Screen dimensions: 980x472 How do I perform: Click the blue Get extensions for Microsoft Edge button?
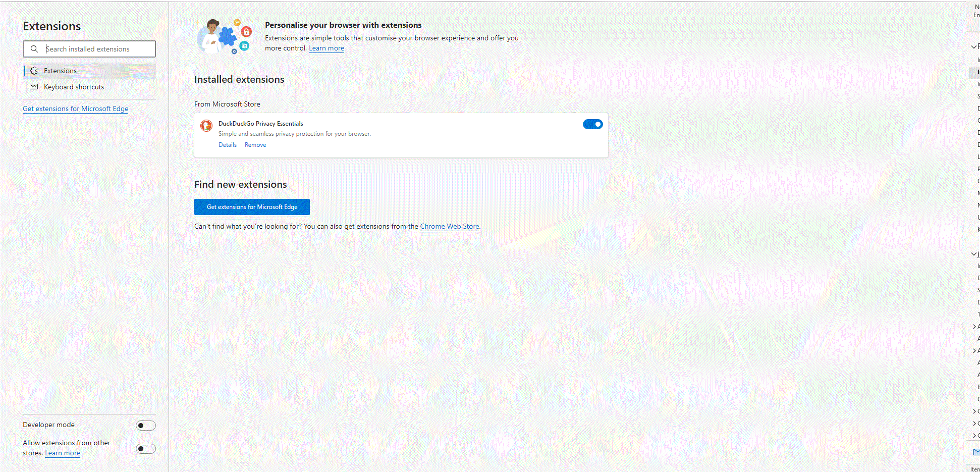[x=252, y=207]
